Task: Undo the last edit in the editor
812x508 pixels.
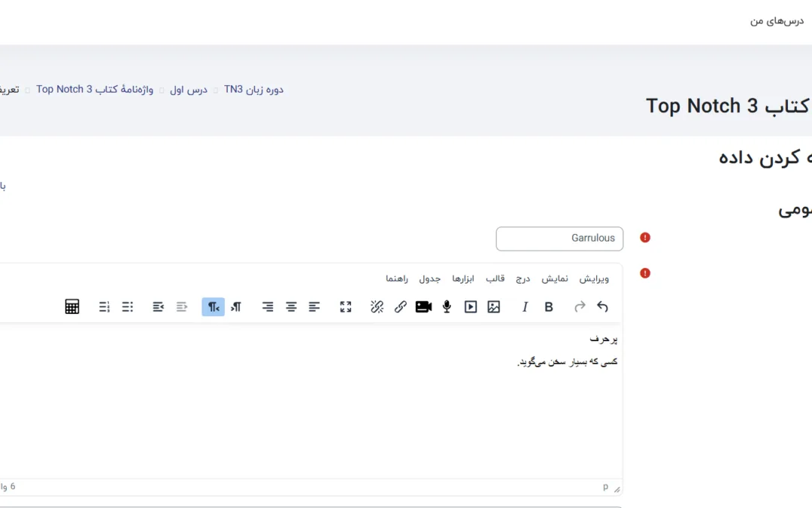Action: [x=602, y=307]
